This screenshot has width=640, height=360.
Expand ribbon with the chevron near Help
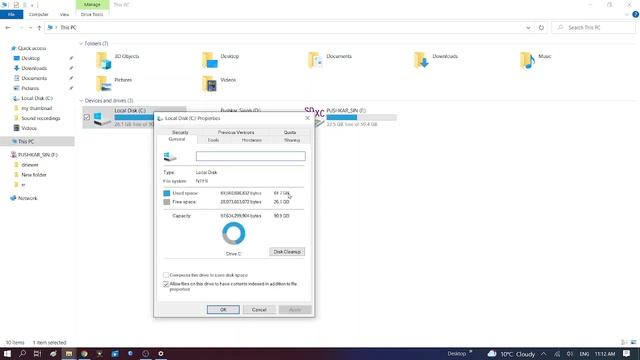627,14
